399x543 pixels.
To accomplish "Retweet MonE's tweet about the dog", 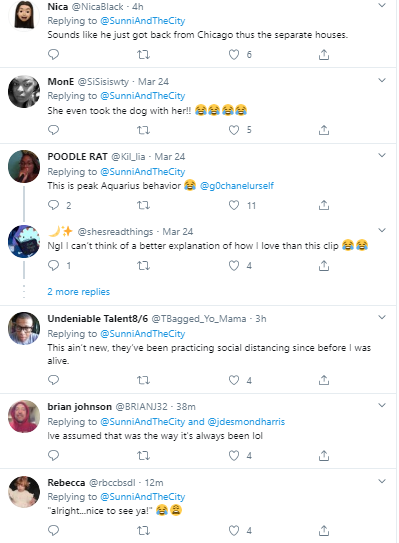I will click(143, 130).
